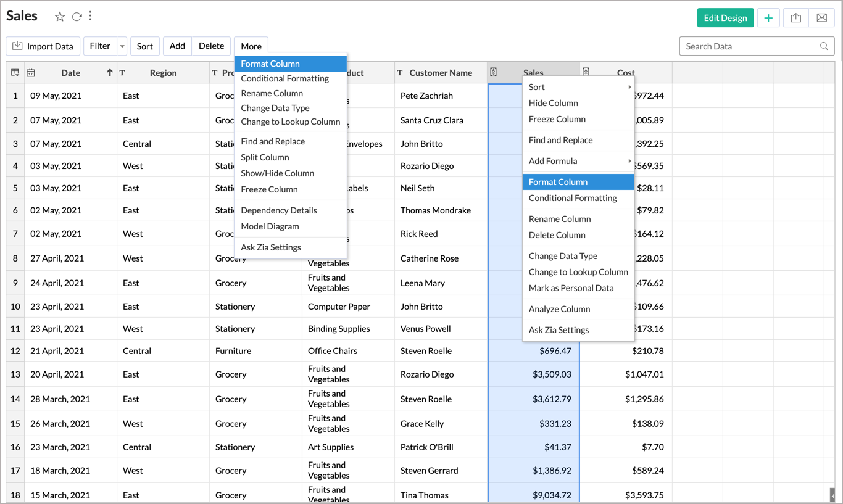Viewport: 843px width, 504px height.
Task: Click the export/share upload icon
Action: point(796,18)
